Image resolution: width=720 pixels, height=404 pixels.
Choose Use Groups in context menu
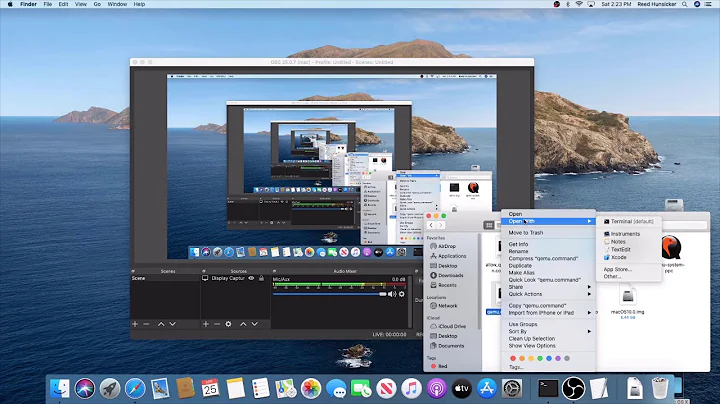[x=523, y=324]
